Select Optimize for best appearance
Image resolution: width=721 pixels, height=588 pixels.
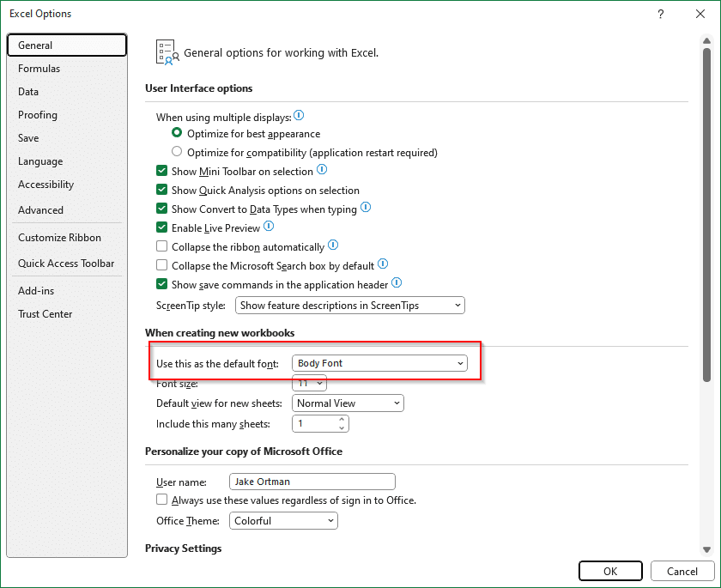click(177, 133)
